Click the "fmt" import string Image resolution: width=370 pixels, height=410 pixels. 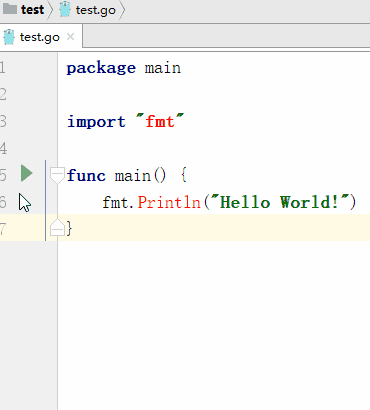(x=160, y=121)
